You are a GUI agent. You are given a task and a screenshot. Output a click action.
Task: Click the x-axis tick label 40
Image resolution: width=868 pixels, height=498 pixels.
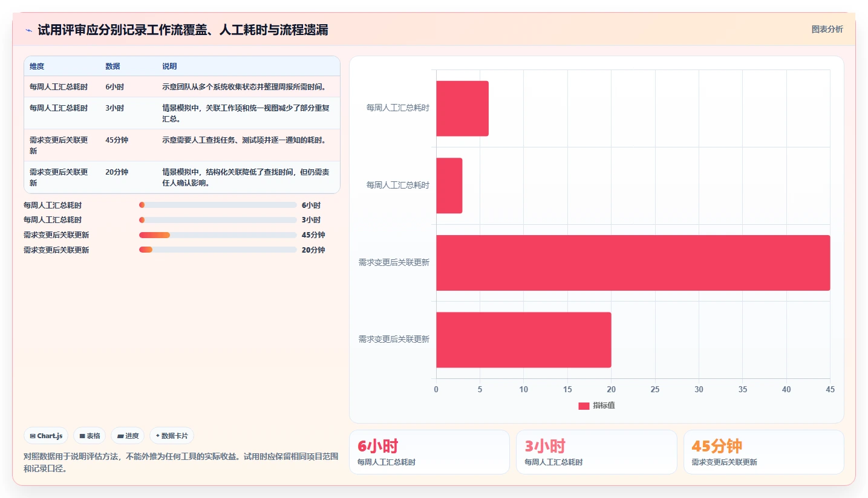click(x=786, y=390)
